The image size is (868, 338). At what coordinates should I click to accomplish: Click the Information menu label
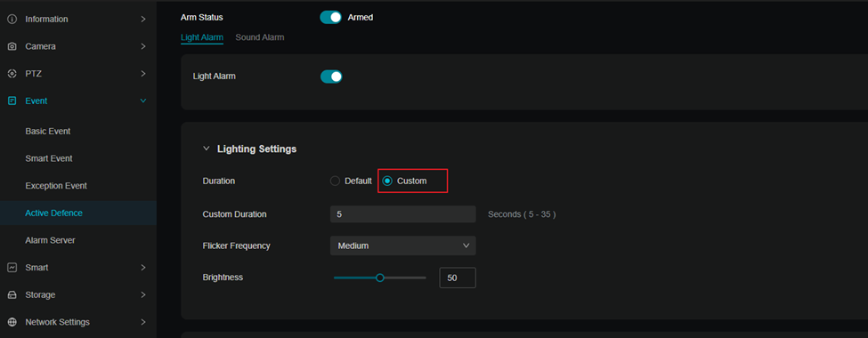[x=46, y=19]
